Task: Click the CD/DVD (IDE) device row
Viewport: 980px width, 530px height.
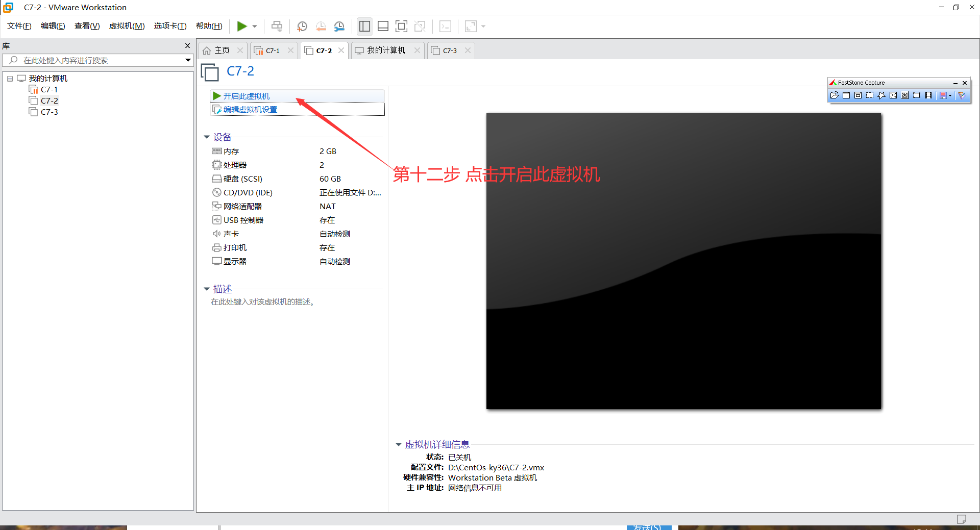Action: pyautogui.click(x=297, y=193)
